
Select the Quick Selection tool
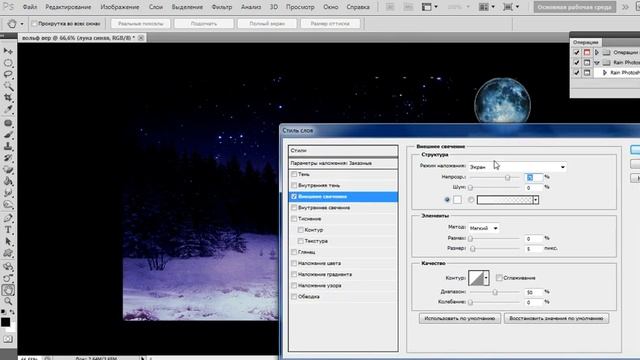(8, 86)
